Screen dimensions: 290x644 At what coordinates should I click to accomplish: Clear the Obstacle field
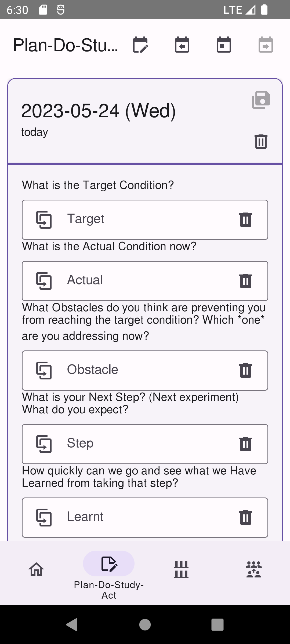click(245, 371)
